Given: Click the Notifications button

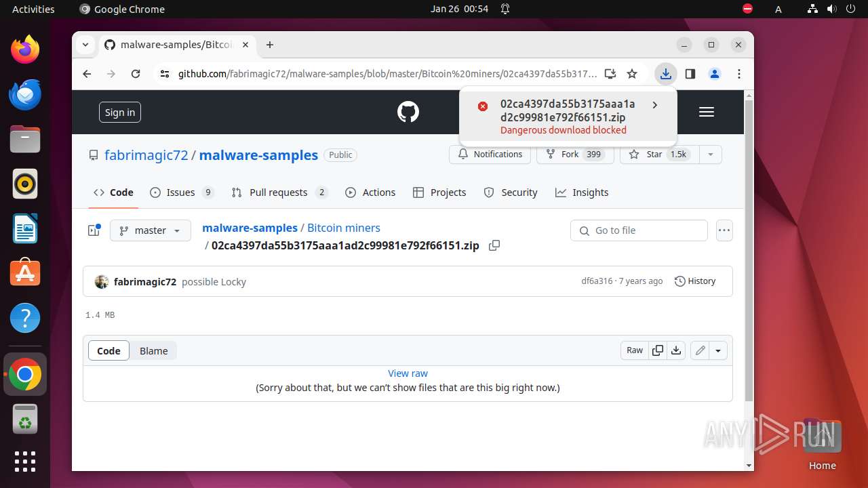Looking at the screenshot, I should pos(490,155).
